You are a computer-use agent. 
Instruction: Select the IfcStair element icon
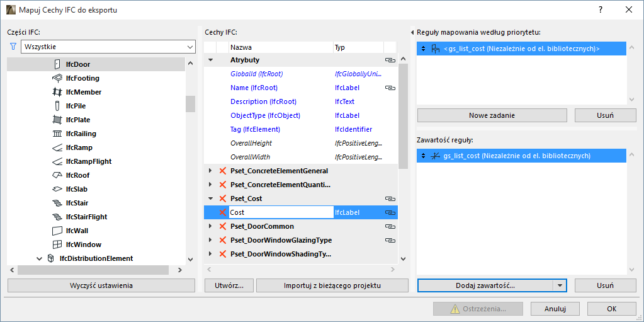pyautogui.click(x=57, y=203)
